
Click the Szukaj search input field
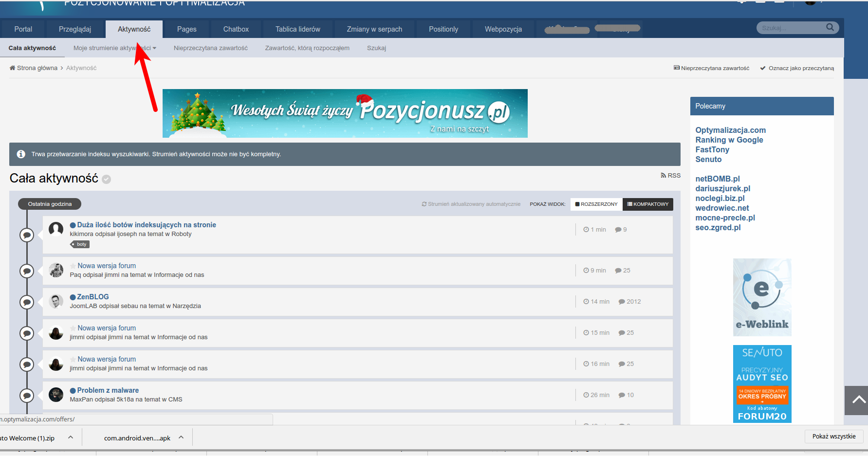[x=792, y=28]
